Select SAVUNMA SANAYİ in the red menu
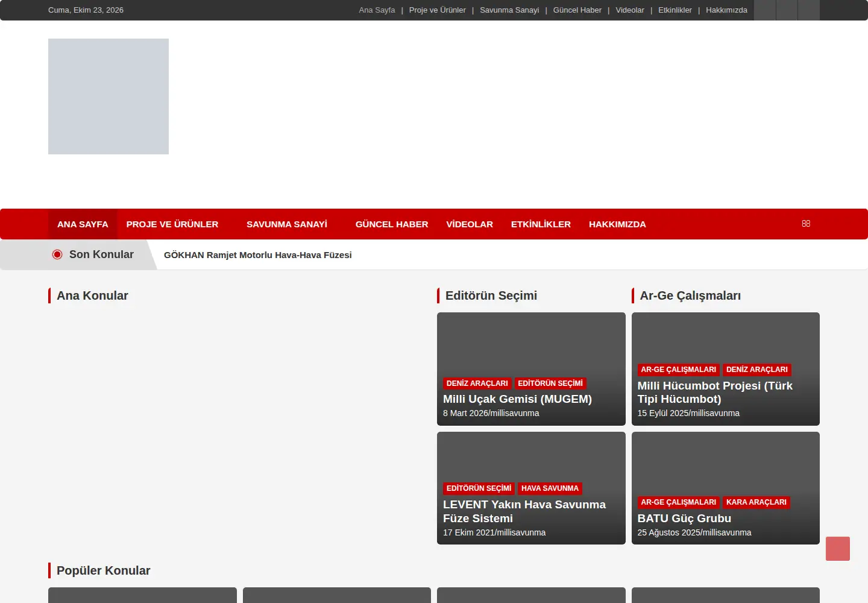 pos(287,224)
